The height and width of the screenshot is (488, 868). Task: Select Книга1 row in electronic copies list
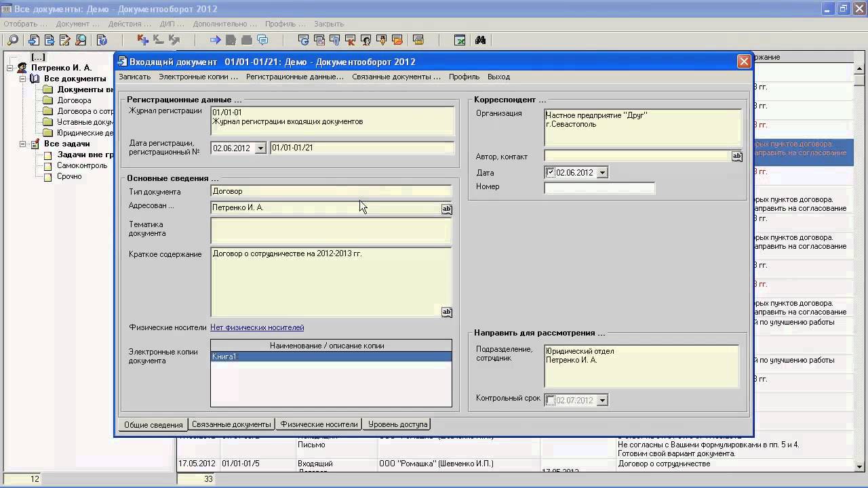pyautogui.click(x=331, y=357)
